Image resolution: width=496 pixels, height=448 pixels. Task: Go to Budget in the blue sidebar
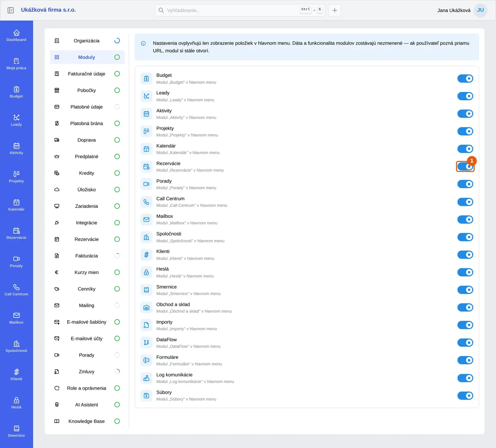coord(16,92)
